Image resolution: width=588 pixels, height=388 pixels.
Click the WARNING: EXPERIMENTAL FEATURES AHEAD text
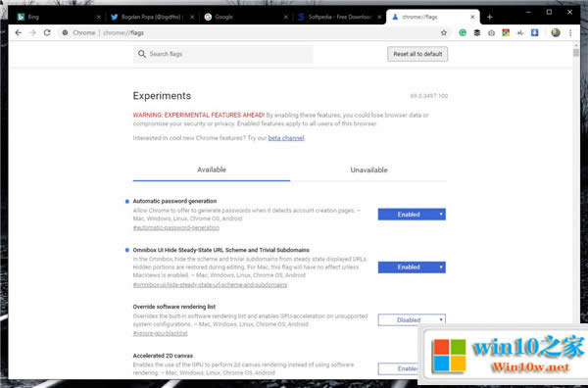point(199,115)
